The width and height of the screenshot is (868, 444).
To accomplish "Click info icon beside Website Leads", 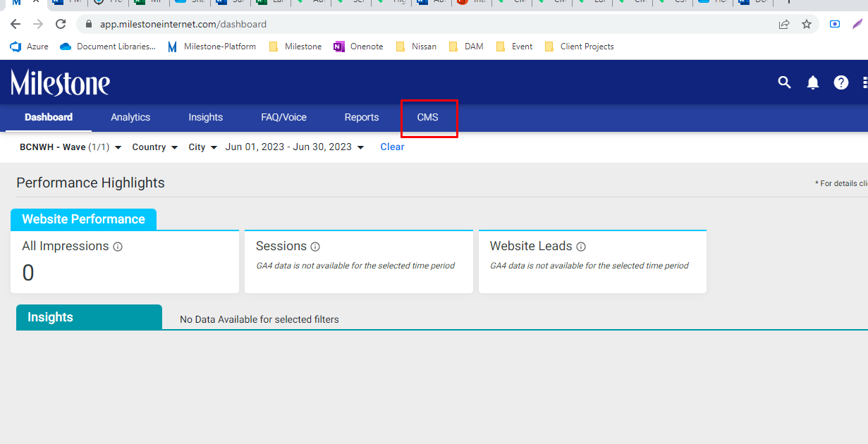I will point(581,247).
